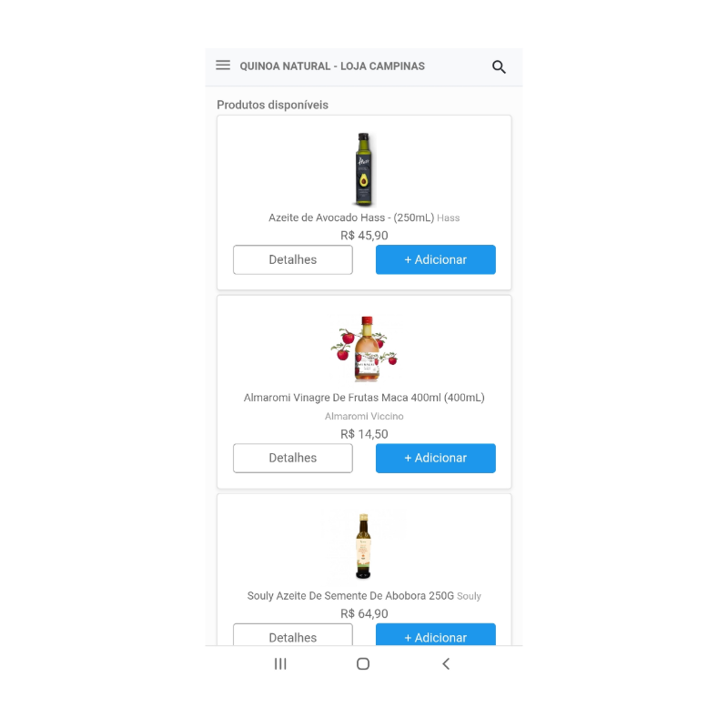
Task: Open the Azeite de Avocado Hass bottle image
Action: (x=363, y=169)
